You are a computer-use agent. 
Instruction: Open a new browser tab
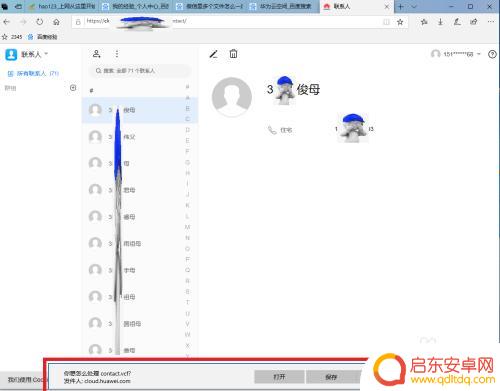tap(401, 7)
